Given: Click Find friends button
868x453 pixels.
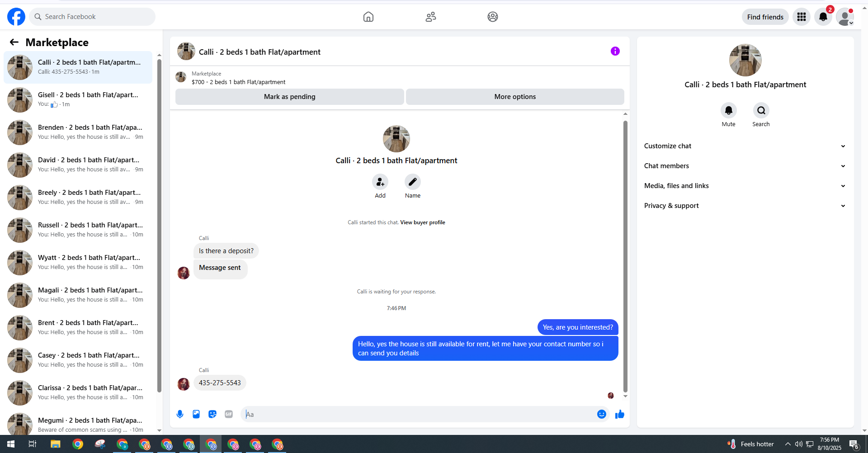Looking at the screenshot, I should click(x=765, y=17).
